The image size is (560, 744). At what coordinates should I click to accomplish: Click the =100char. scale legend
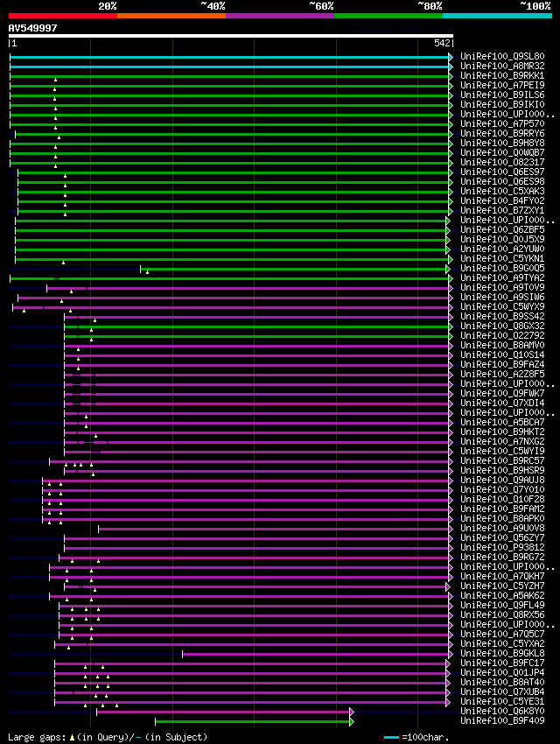click(416, 737)
